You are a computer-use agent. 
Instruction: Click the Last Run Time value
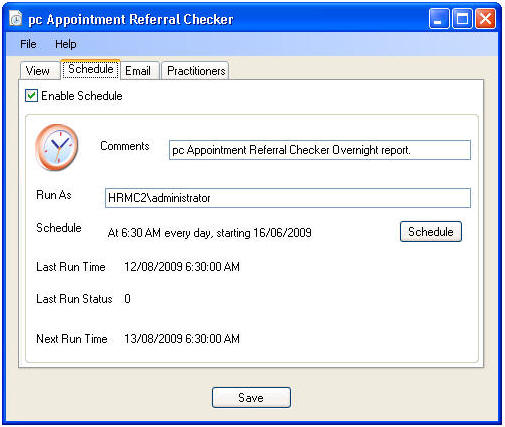tap(182, 267)
